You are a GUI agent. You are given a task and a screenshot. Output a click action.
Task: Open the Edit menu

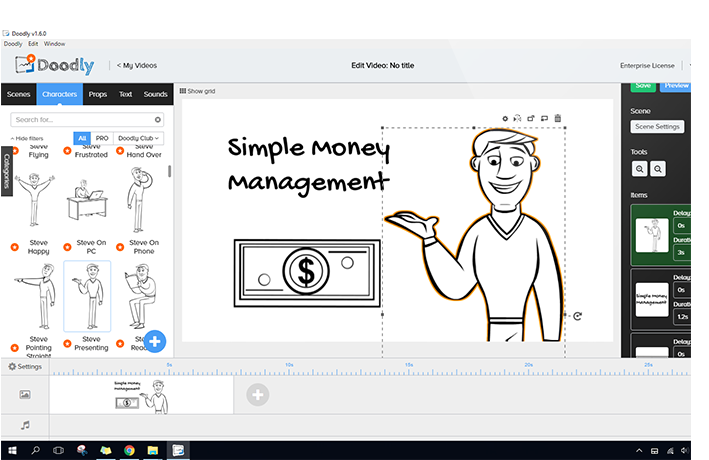coord(33,44)
